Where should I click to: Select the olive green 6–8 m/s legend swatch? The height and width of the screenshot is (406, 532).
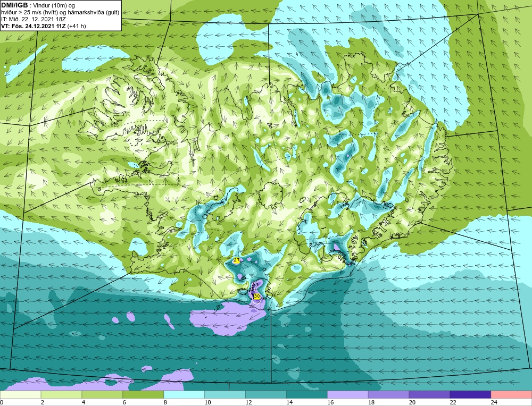[x=143, y=395]
